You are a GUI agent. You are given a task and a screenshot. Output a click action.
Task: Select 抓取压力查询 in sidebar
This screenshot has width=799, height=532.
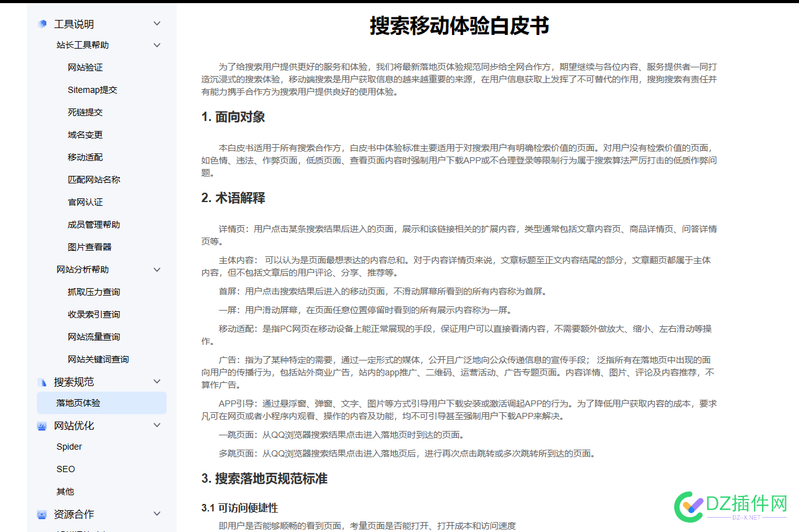click(94, 292)
